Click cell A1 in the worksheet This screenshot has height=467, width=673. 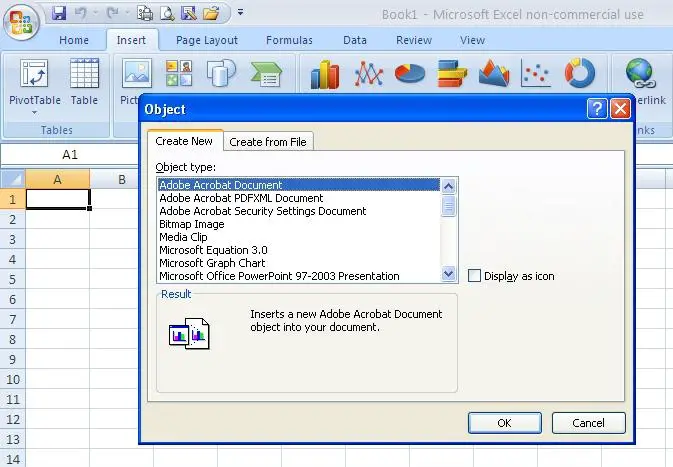[x=58, y=199]
